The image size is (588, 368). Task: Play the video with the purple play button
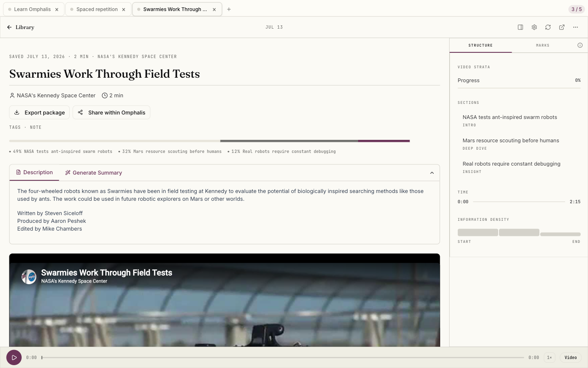(x=14, y=357)
